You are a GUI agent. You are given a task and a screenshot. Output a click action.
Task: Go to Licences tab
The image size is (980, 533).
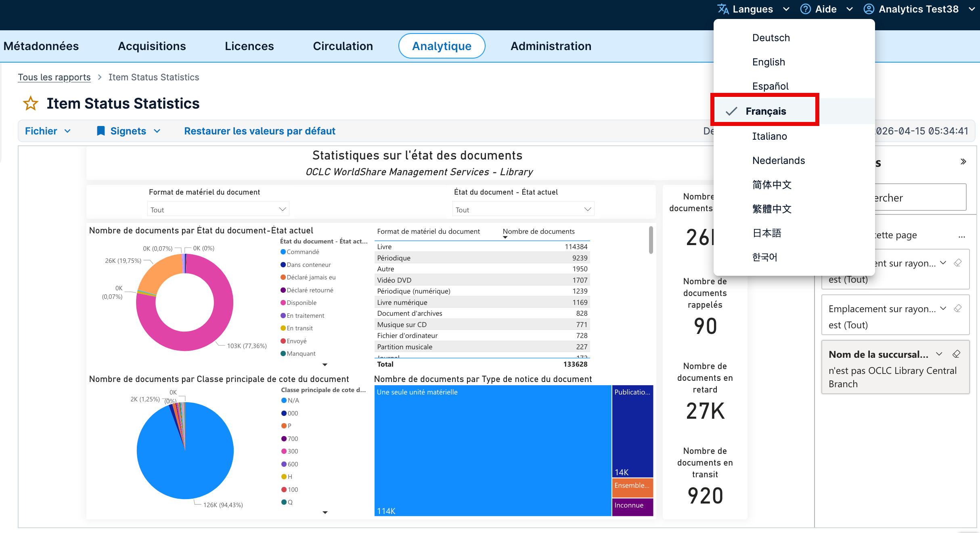point(249,46)
